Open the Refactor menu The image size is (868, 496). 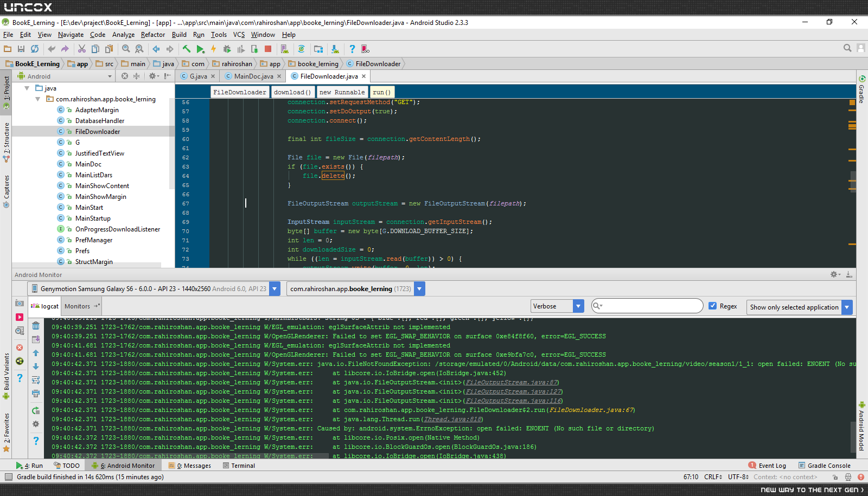[153, 35]
